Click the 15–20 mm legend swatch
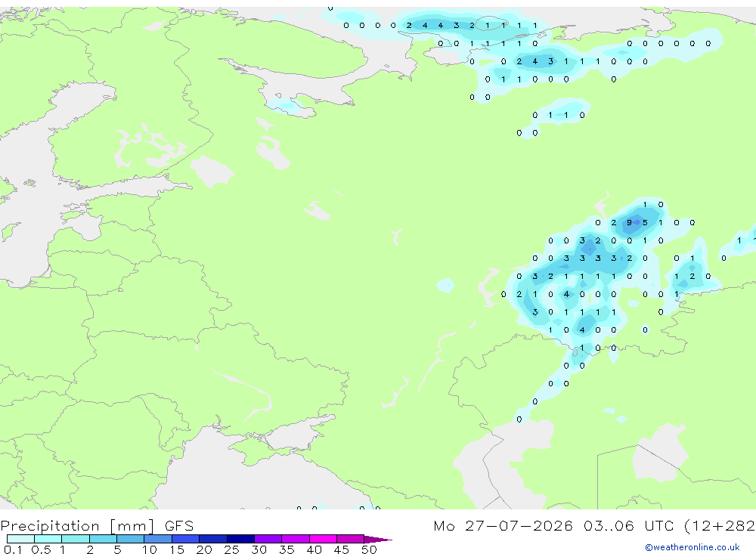 186,539
